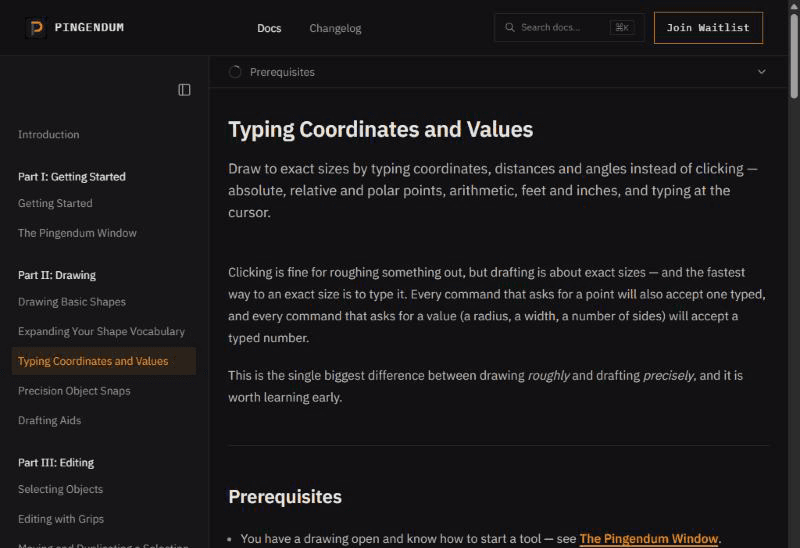Click the page vertical scrollbar thumb
Screen dimensions: 800x548
click(794, 55)
